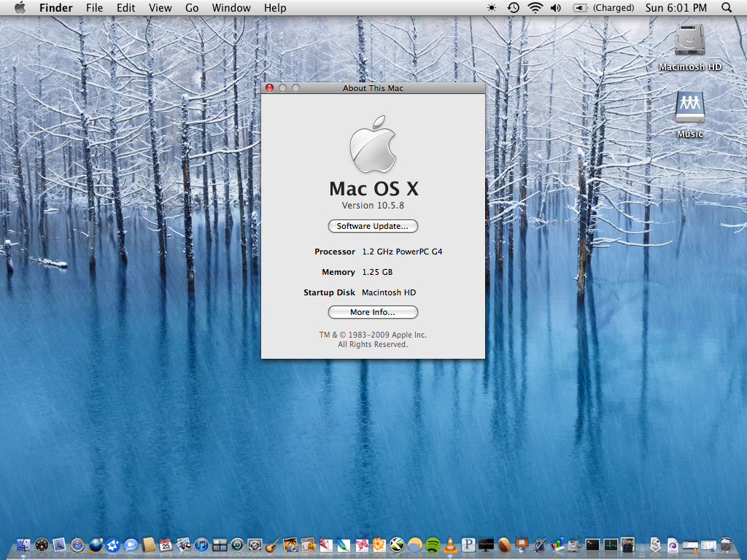Open Spotlight search magnifier
The width and height of the screenshot is (747, 560).
point(727,8)
